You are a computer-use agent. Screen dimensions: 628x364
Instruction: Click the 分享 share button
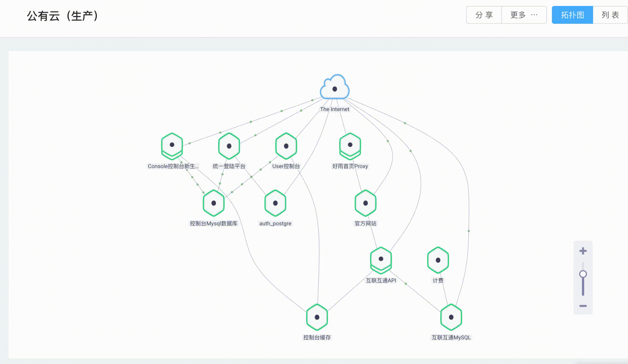[x=484, y=15]
